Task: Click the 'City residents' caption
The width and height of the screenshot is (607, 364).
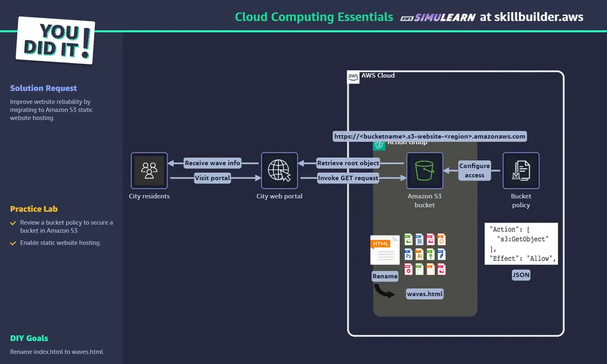Action: pyautogui.click(x=149, y=196)
